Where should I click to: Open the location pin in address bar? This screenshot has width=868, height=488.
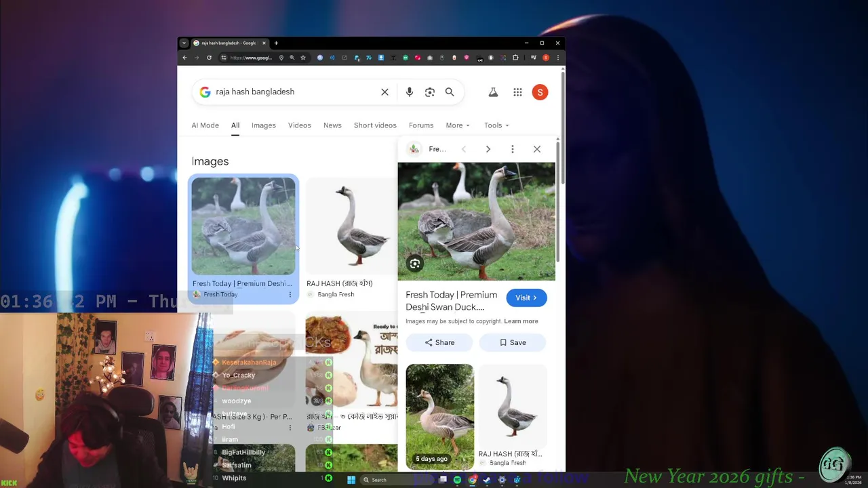coord(281,58)
